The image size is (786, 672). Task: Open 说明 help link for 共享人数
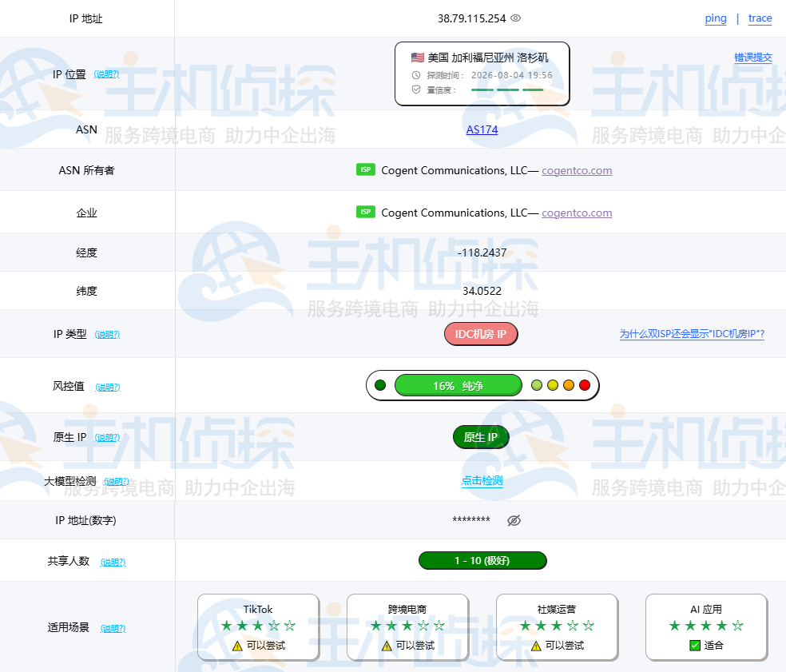pos(113,563)
